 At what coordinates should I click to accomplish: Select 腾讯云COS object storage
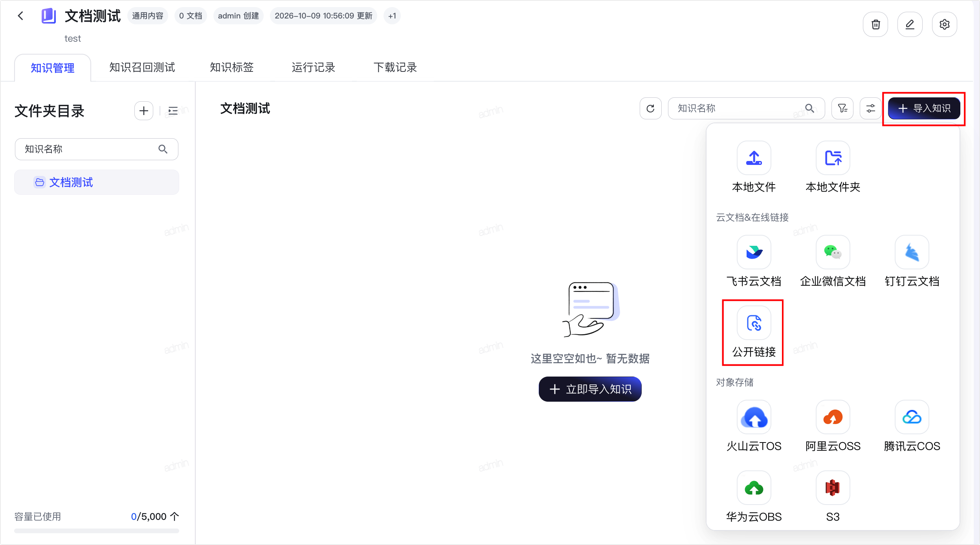(912, 426)
